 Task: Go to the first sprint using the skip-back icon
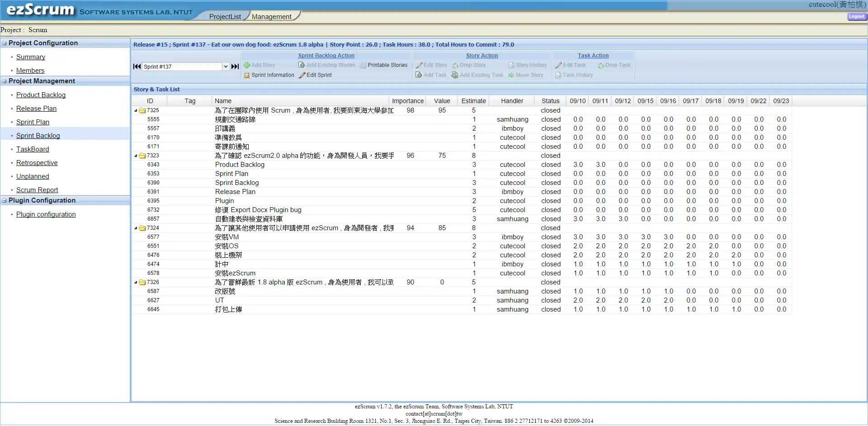click(137, 66)
